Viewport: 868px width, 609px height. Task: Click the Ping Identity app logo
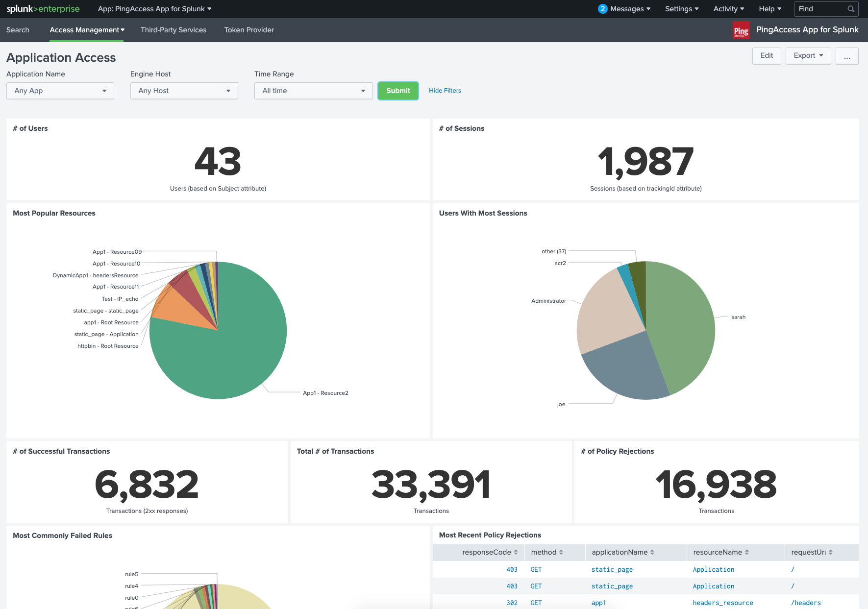coord(741,30)
